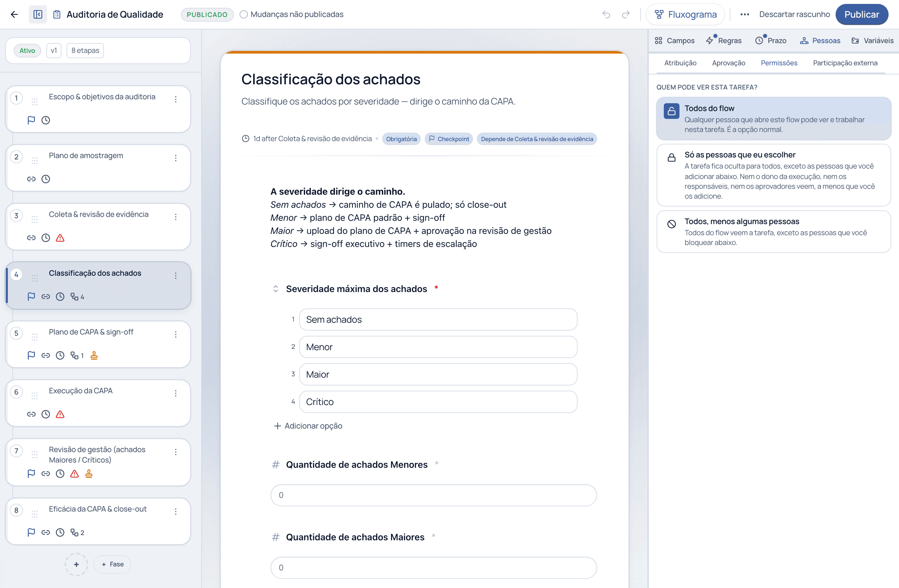Open the three-dot more options menu in header

pos(744,14)
